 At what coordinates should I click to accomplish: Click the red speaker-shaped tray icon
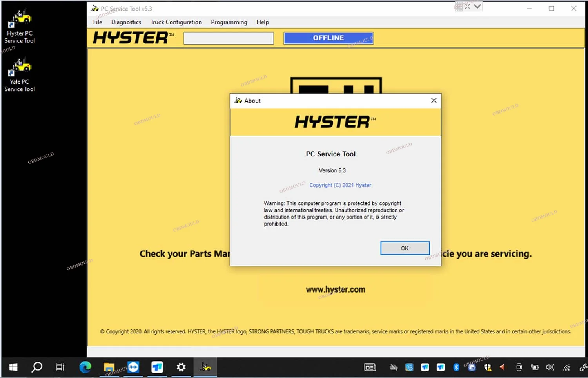(502, 367)
